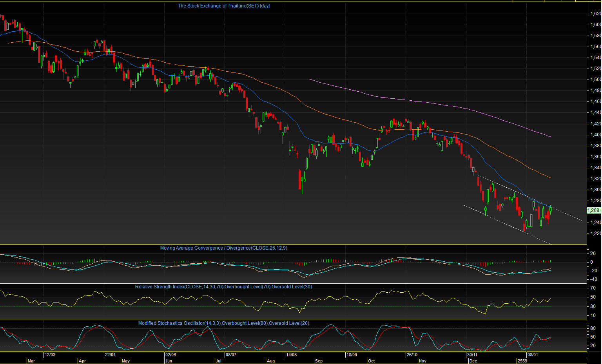Click the May month label on date axis
The height and width of the screenshot is (364, 602).
(125, 361)
